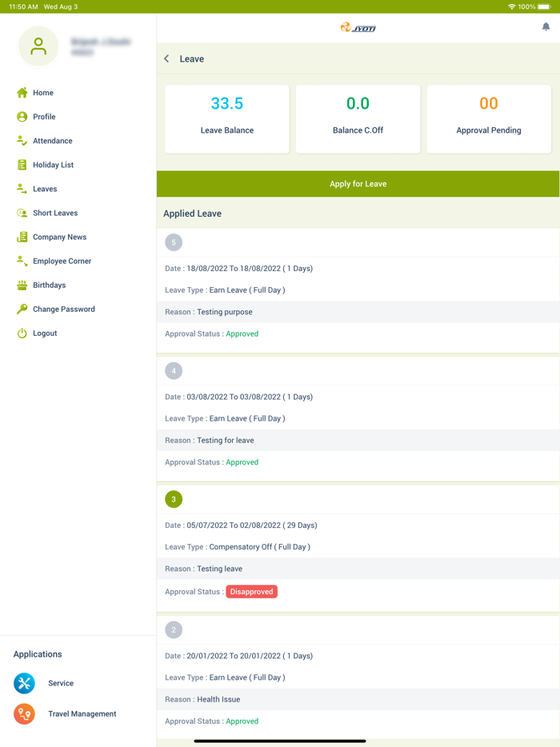Screen dimensions: 560x747
Task: Tap the Employee Corner icon
Action: pyautogui.click(x=22, y=261)
